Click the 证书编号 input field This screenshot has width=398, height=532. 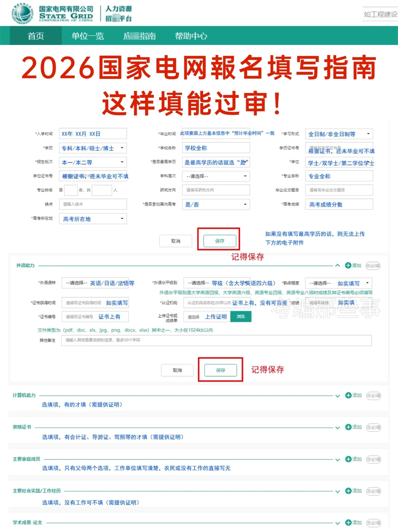click(x=95, y=317)
